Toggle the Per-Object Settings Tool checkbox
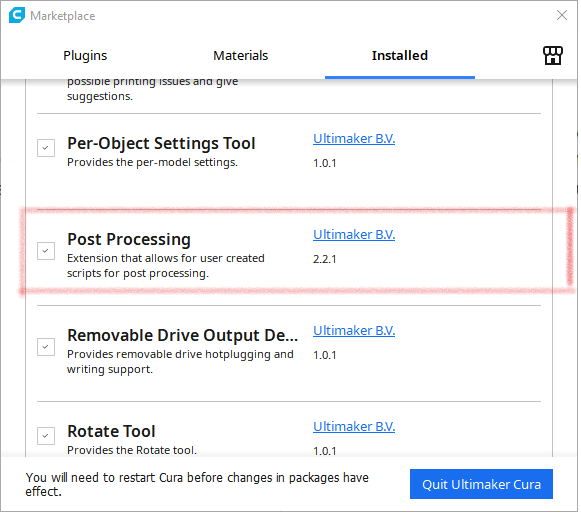 pyautogui.click(x=46, y=148)
